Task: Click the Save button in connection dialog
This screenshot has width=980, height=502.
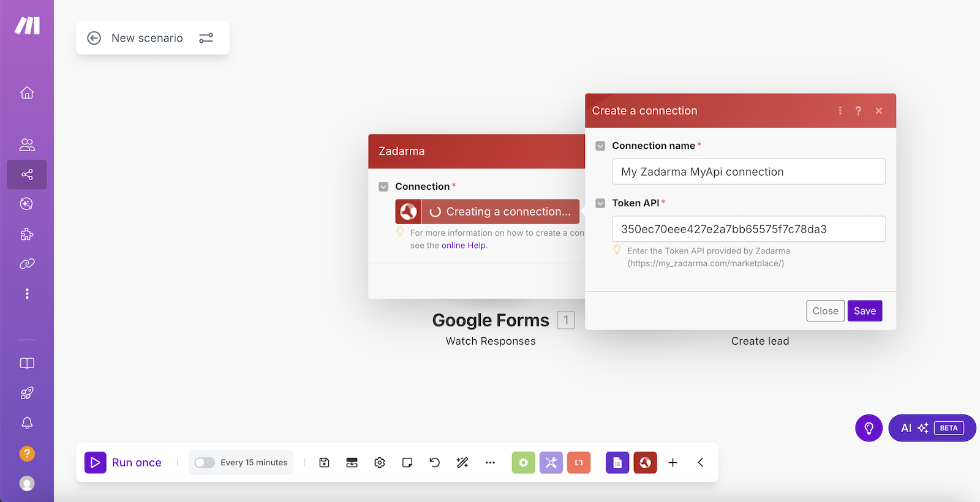Action: [864, 311]
